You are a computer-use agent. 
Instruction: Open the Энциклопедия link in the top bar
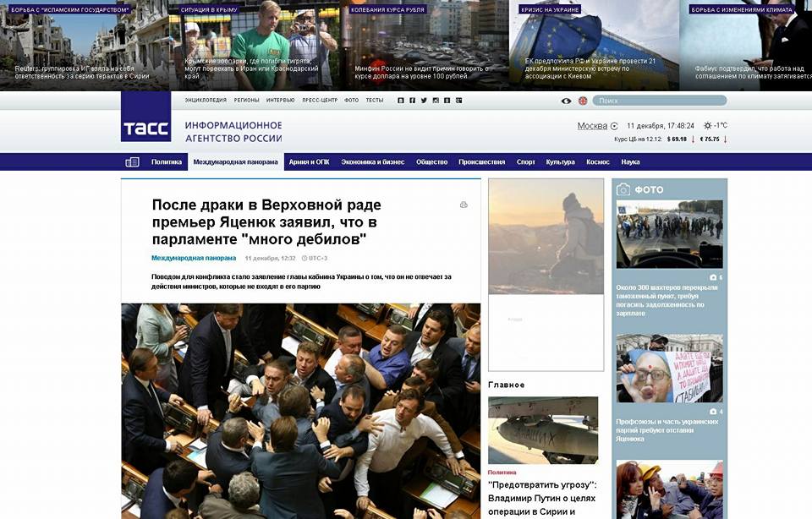206,101
